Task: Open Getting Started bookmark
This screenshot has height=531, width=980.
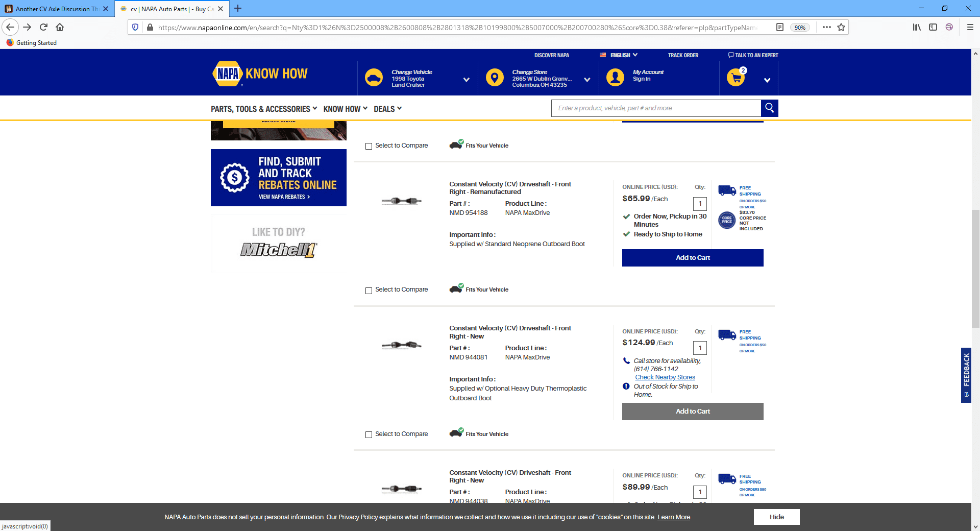Action: (x=31, y=42)
